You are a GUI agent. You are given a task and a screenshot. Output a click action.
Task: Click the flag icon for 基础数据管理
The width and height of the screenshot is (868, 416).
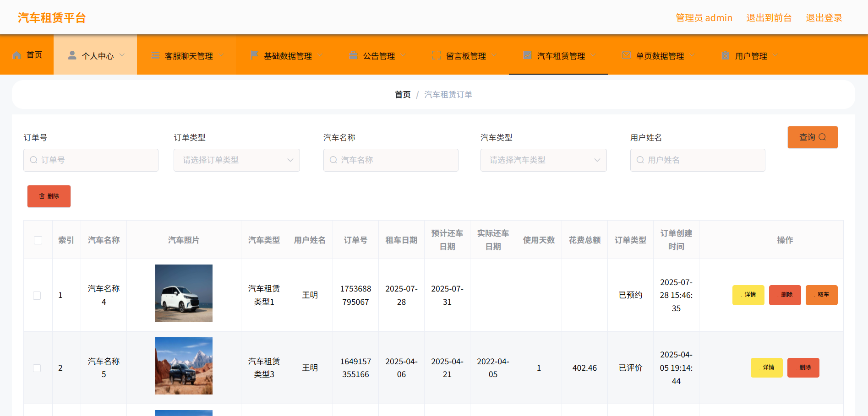[254, 55]
